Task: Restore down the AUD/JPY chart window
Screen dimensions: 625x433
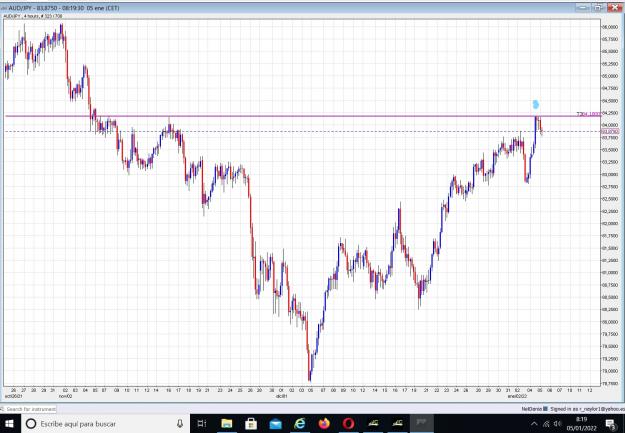Action: pos(597,8)
